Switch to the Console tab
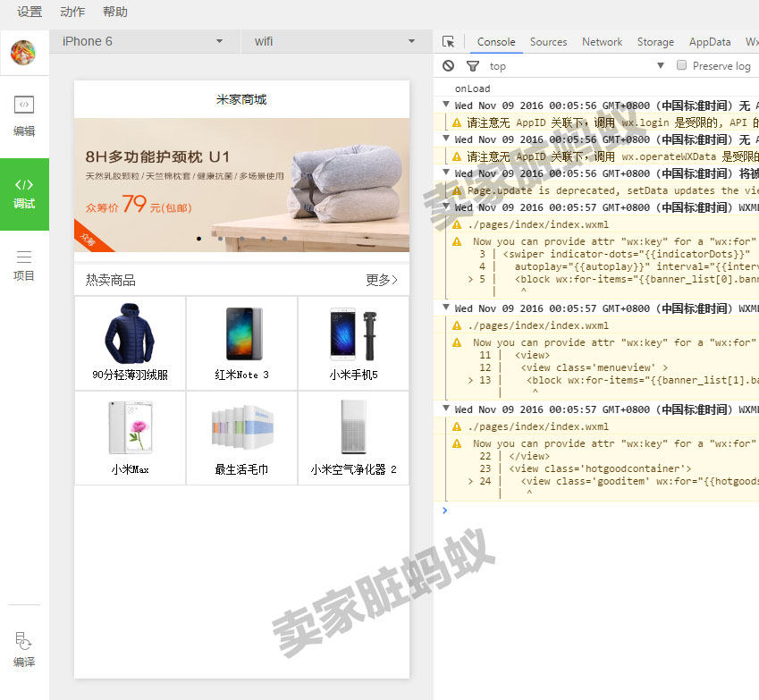The width and height of the screenshot is (759, 700). point(496,42)
